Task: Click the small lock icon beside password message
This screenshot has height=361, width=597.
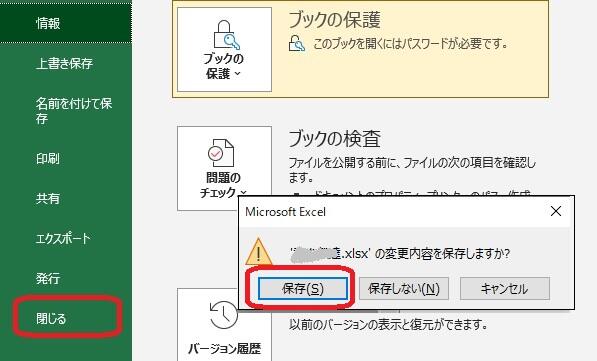Action: 297,43
